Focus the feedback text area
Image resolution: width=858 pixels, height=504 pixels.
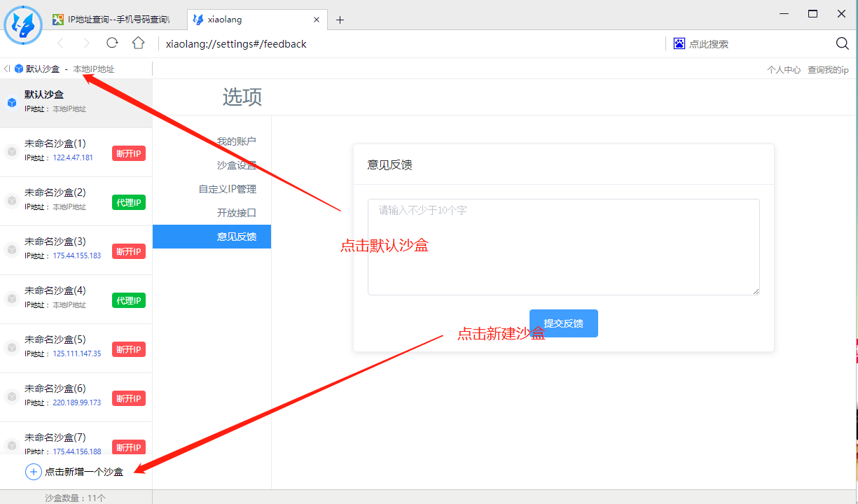tap(564, 247)
